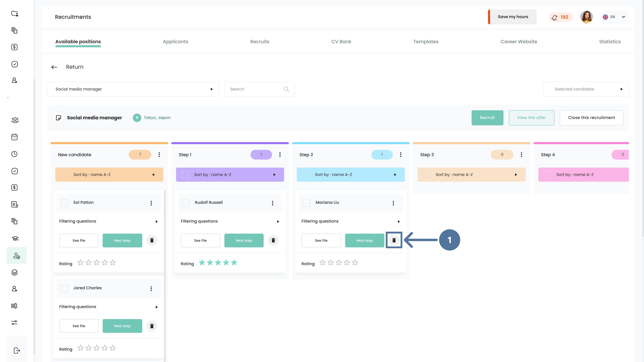The image size is (644, 362).
Task: Open Rudolf Russell card options menu
Action: click(273, 203)
